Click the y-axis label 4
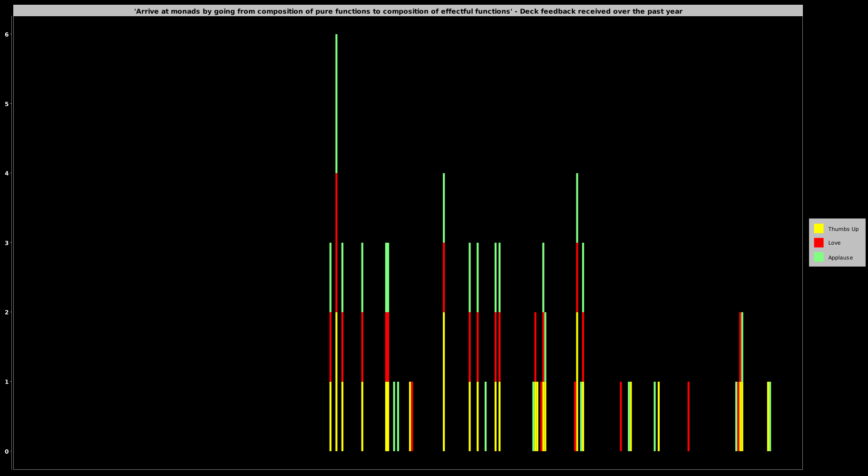 [7, 173]
